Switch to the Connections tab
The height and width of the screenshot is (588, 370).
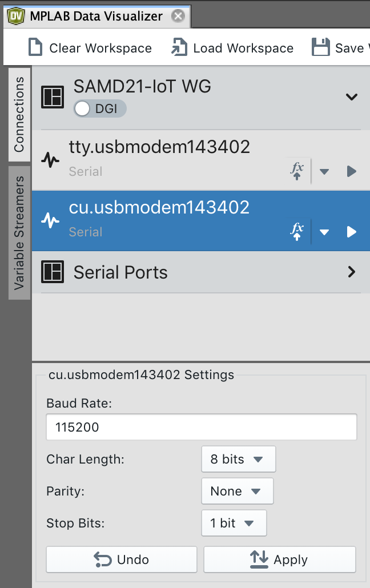point(20,114)
